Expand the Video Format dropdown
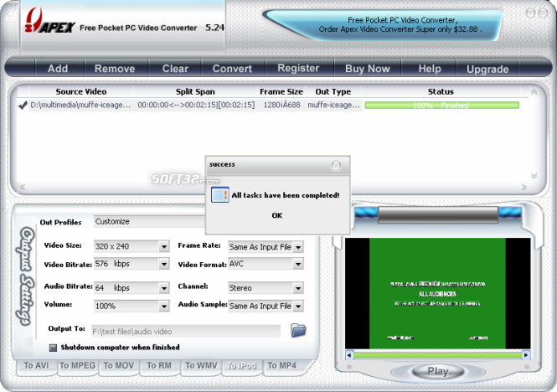The height and width of the screenshot is (392, 557). pos(298,264)
